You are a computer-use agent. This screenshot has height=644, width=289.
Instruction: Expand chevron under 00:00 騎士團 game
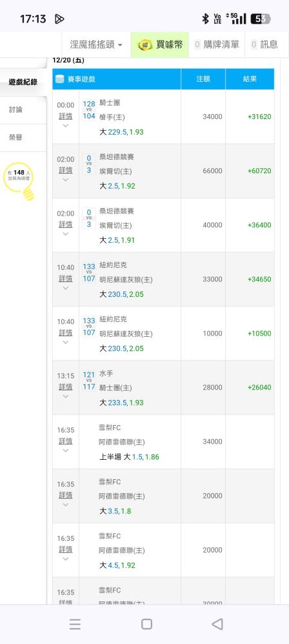[x=65, y=126]
